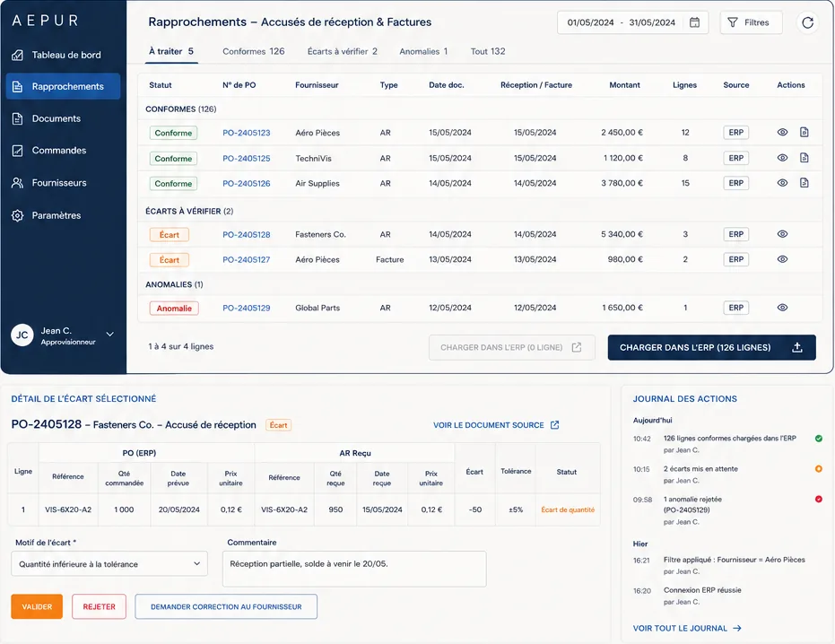Open PO-2405129 link
Image resolution: width=835 pixels, height=644 pixels.
tap(246, 308)
